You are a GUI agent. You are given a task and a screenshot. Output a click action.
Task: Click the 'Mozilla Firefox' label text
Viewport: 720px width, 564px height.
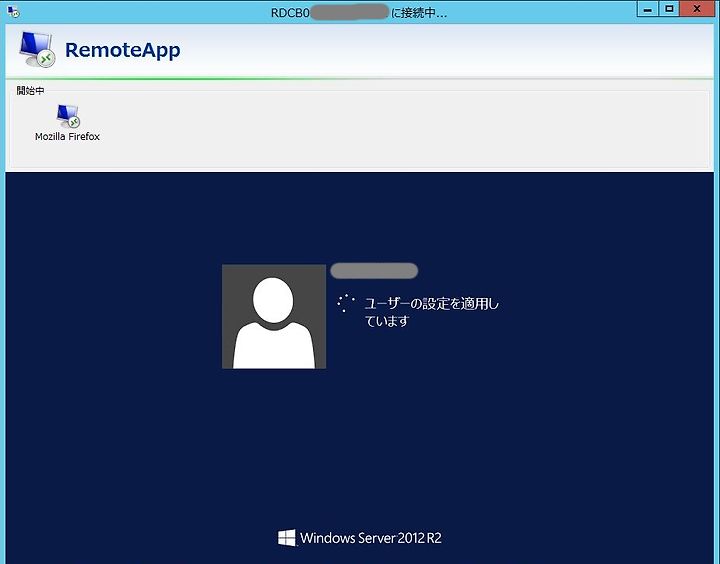coord(68,136)
